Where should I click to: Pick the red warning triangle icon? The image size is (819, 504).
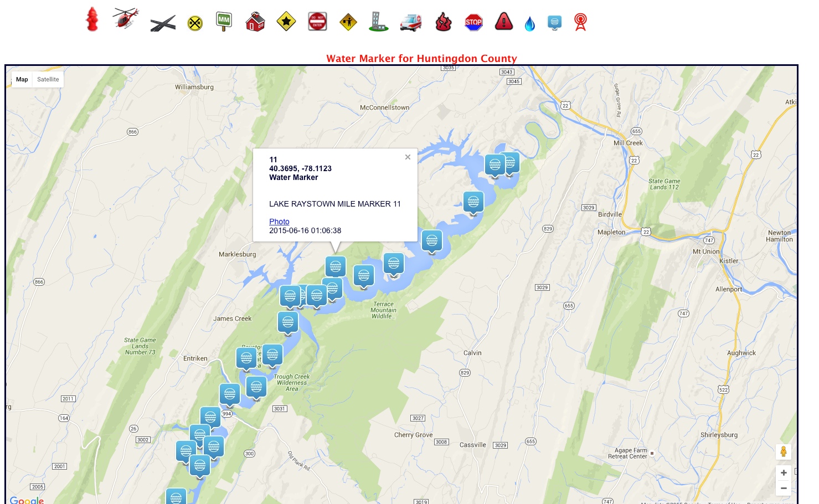click(504, 22)
